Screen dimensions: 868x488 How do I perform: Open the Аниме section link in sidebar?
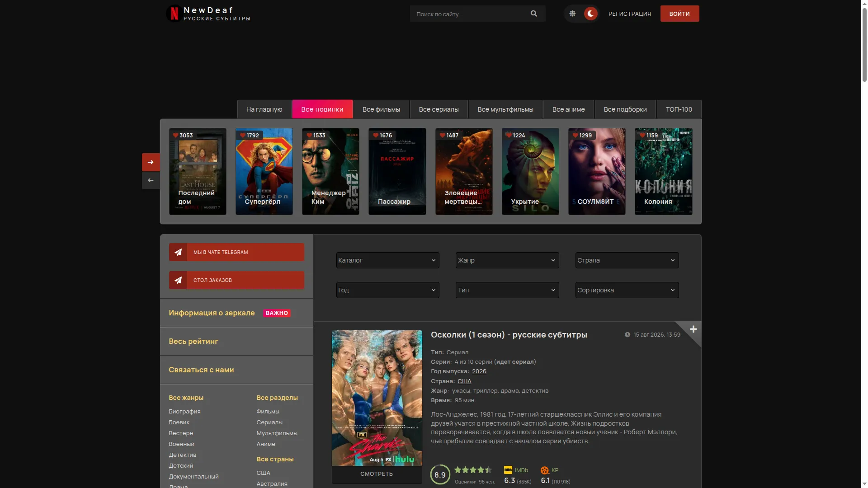pyautogui.click(x=266, y=444)
